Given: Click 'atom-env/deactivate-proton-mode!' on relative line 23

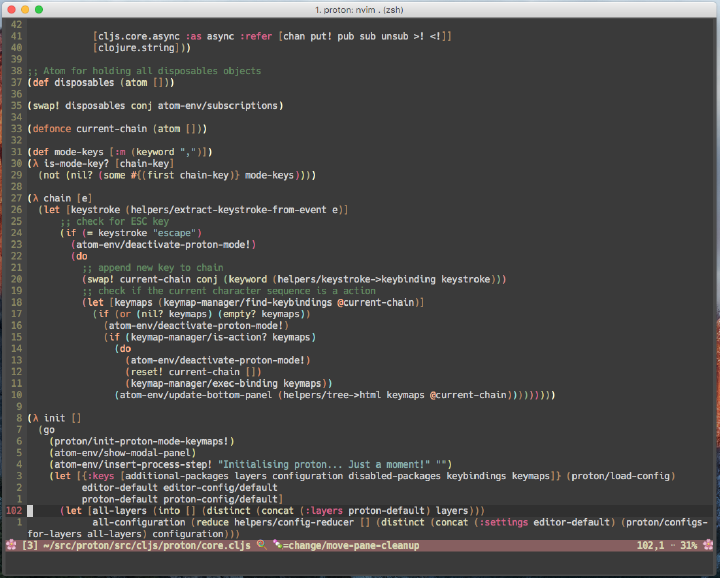Looking at the screenshot, I should 163,245.
